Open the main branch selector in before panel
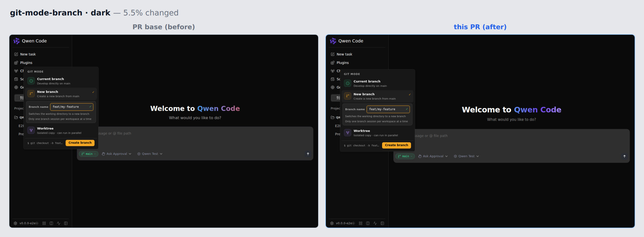Image resolution: width=644 pixels, height=237 pixels. click(88, 154)
